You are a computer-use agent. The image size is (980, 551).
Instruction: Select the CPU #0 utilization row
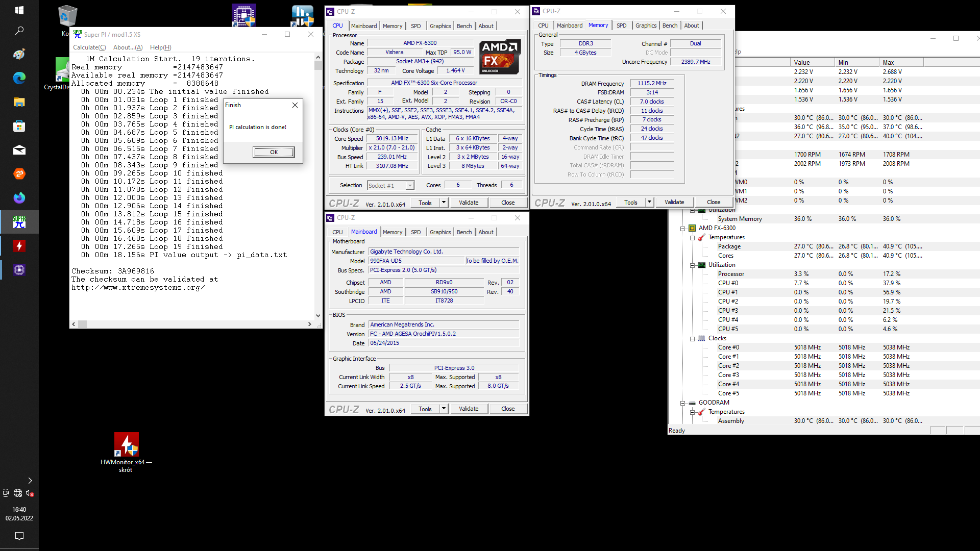823,283
